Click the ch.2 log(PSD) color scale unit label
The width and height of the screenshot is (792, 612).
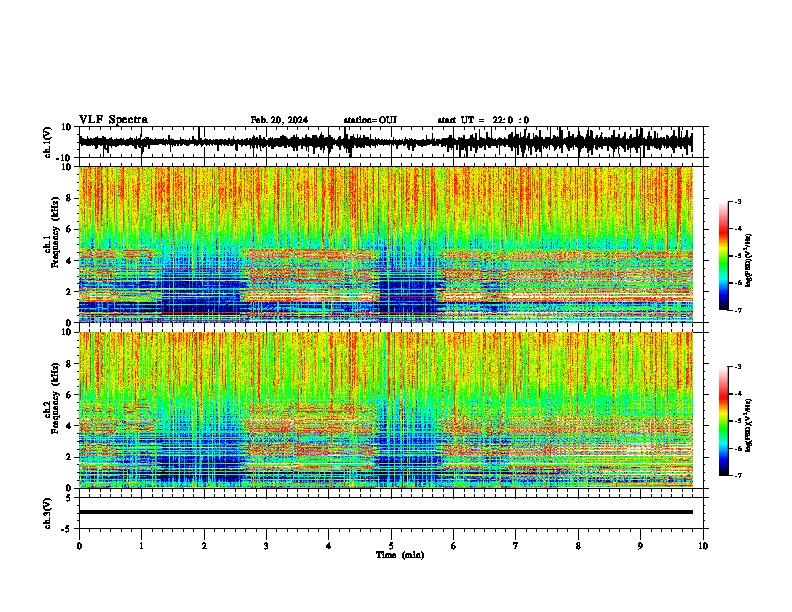coord(749,425)
